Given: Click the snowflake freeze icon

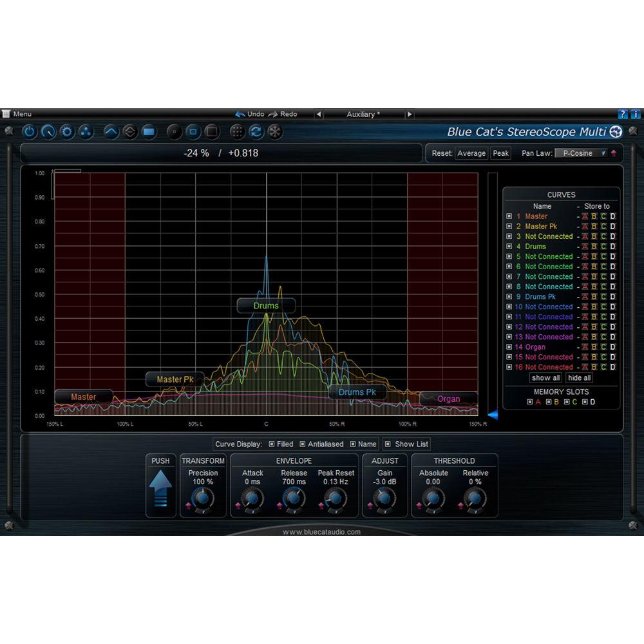Looking at the screenshot, I should coord(275,132).
